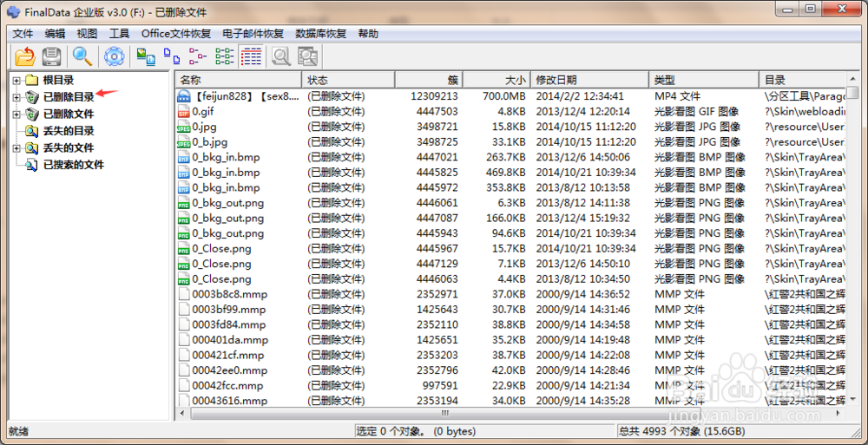The image size is (868, 445).
Task: Open the 电子邮件恢复 menu
Action: [253, 34]
